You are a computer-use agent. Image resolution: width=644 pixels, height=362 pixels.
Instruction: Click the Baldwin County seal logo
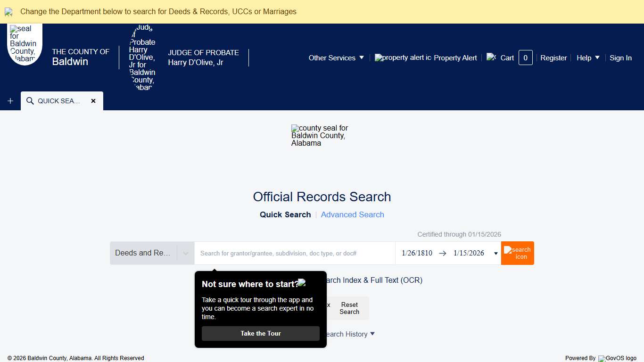(25, 44)
